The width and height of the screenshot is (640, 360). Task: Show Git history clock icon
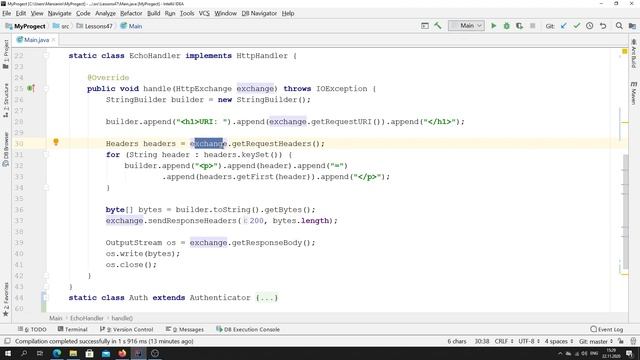pyautogui.click(x=589, y=26)
